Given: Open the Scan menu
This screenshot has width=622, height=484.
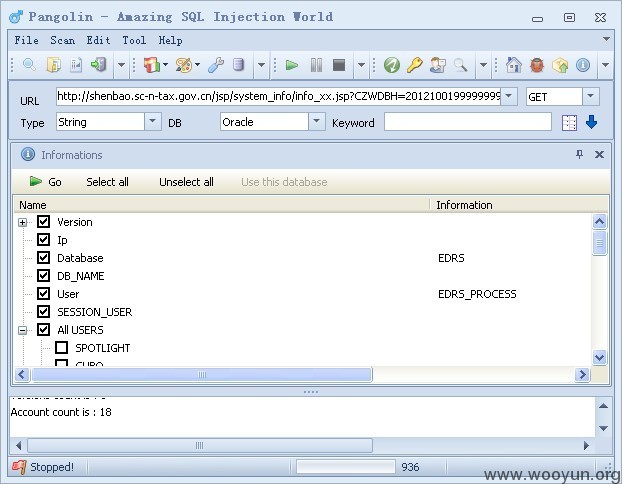Looking at the screenshot, I should pos(62,40).
